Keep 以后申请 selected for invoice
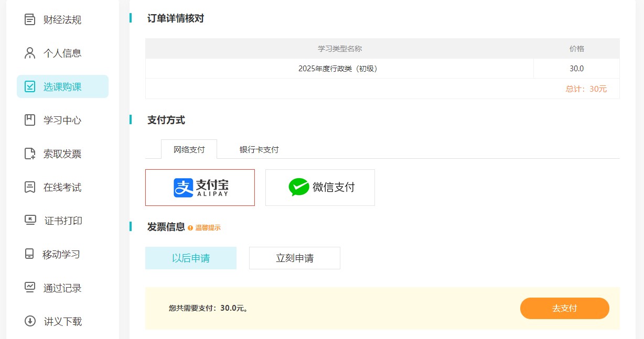644x339 pixels. tap(191, 258)
